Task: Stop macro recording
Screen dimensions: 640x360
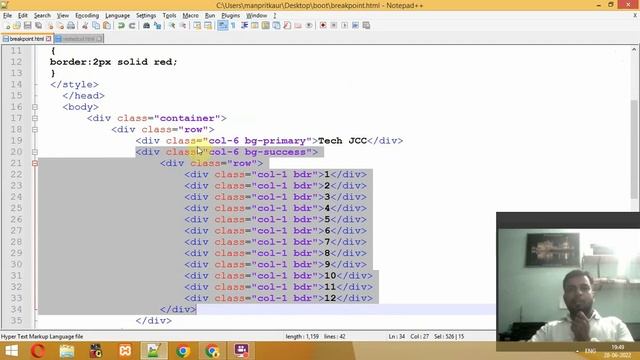Action: [333, 26]
